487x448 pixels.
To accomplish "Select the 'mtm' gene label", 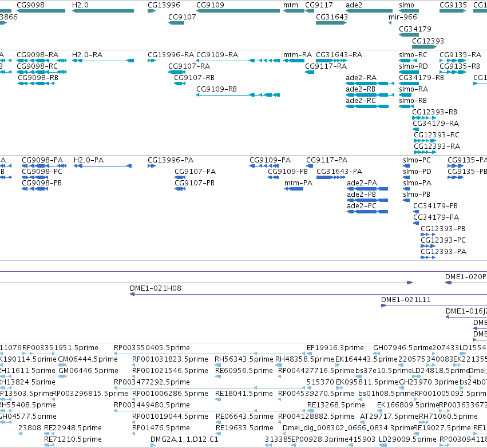I will pyautogui.click(x=290, y=5).
